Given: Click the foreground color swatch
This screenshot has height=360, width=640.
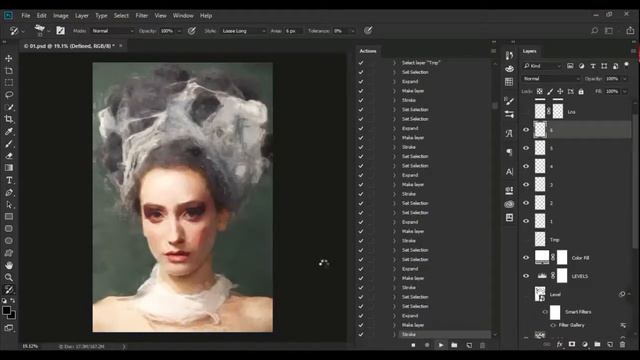Looking at the screenshot, I should pyautogui.click(x=7, y=311).
